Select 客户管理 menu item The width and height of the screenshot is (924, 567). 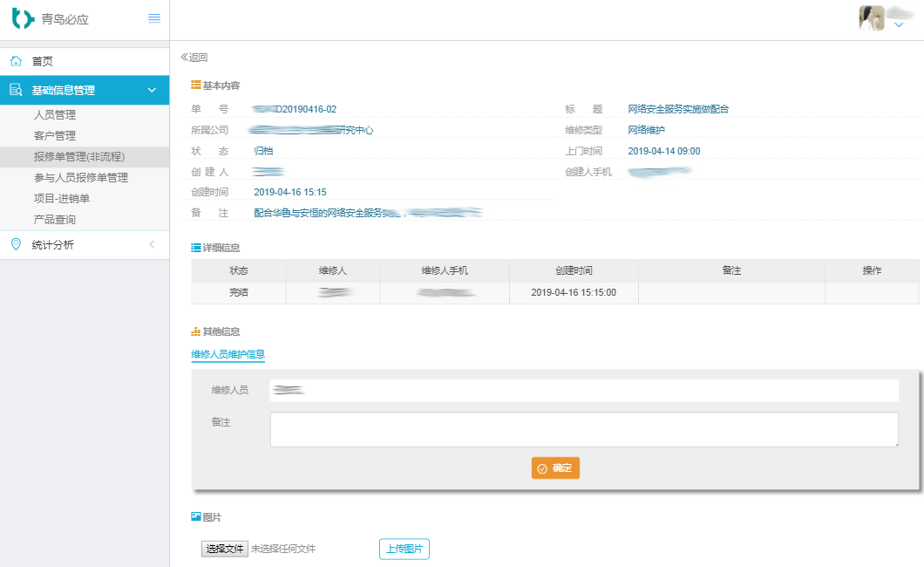tap(55, 135)
